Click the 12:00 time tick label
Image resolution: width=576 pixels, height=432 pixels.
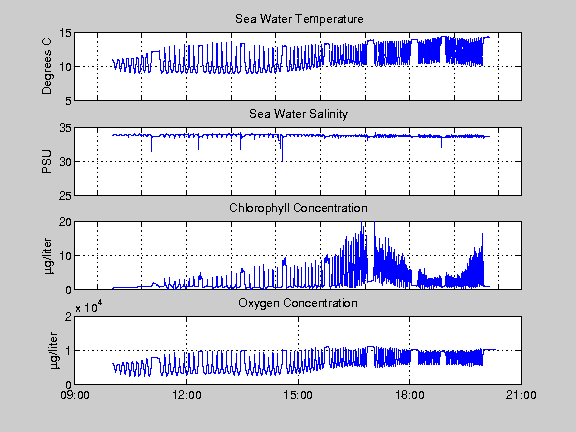tap(187, 395)
